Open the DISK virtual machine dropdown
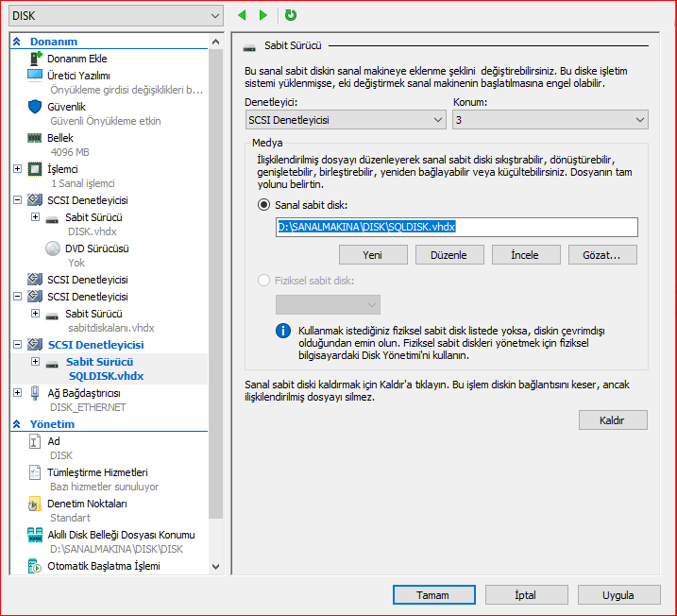Image resolution: width=677 pixels, height=616 pixels. coord(116,16)
